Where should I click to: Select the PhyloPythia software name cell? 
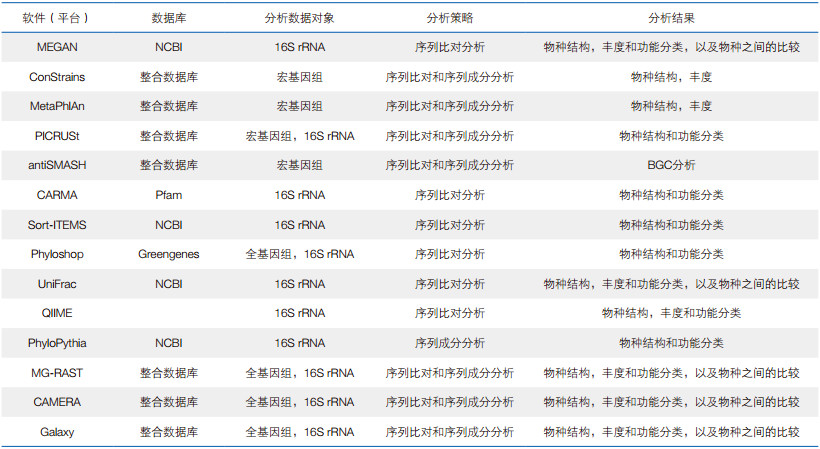point(57,343)
